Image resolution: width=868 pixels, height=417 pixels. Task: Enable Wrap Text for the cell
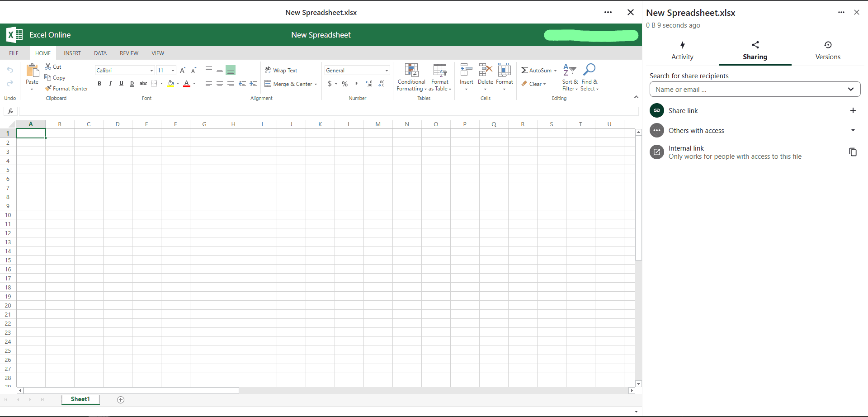pyautogui.click(x=281, y=71)
